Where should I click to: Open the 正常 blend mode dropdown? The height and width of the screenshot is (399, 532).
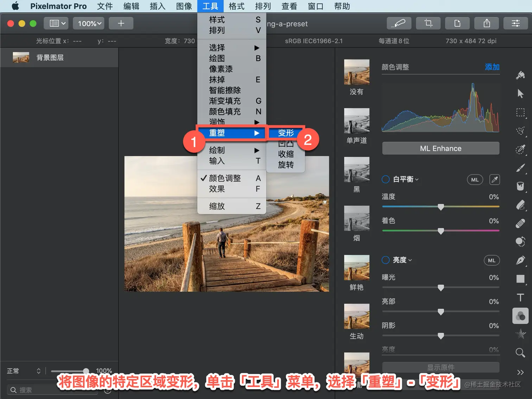[24, 371]
